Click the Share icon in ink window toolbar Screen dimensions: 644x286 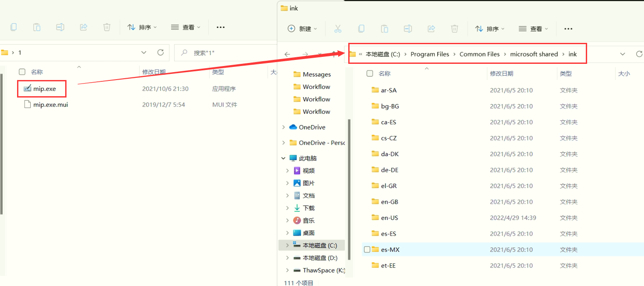pos(431,29)
